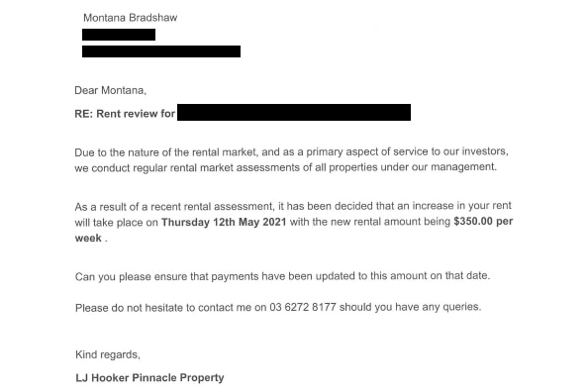Click the second redacted address line

click(161, 51)
